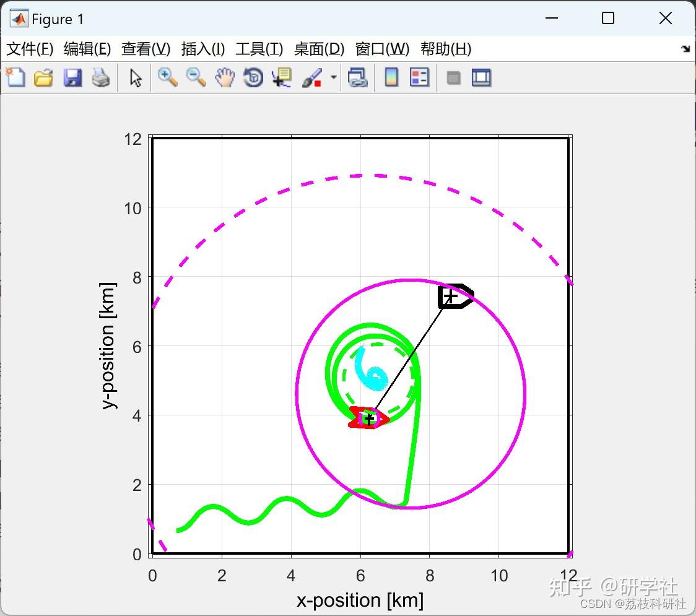
Task: Maximize the Figure 1 window
Action: [x=607, y=18]
